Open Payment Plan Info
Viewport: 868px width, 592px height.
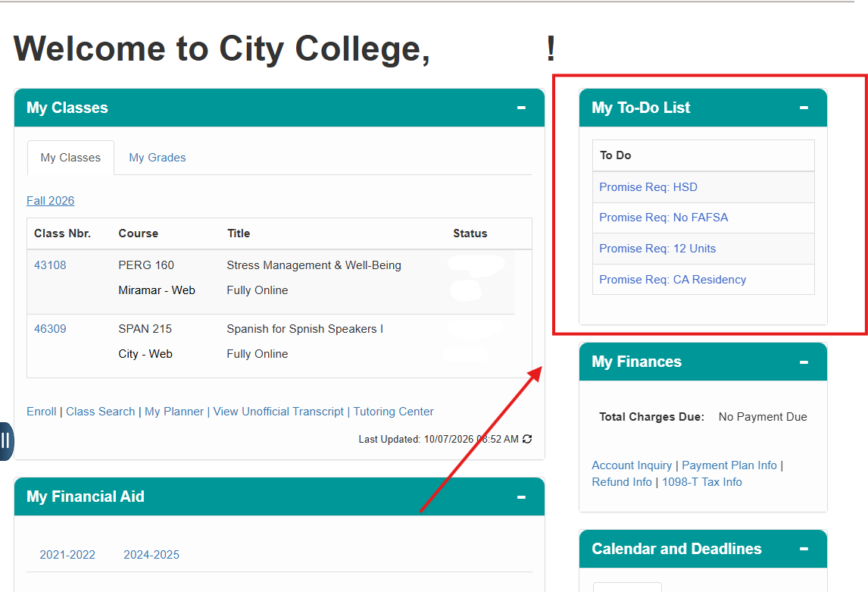coord(729,465)
